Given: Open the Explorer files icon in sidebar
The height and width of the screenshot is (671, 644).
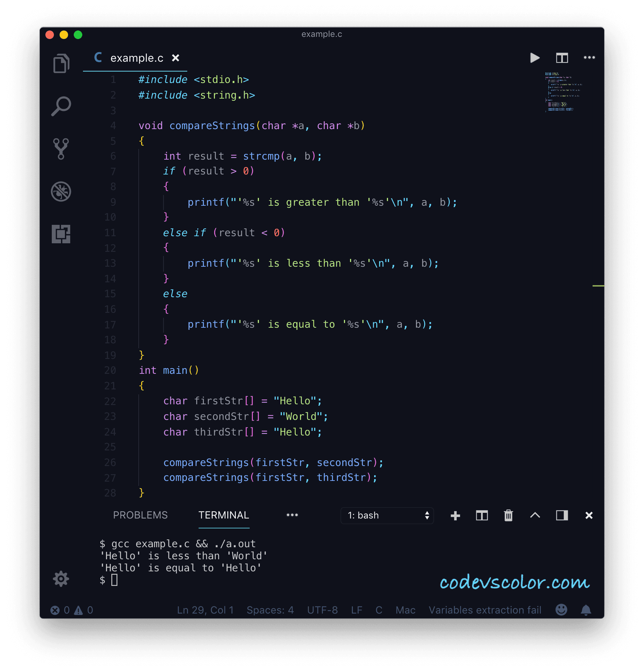Looking at the screenshot, I should coord(61,64).
